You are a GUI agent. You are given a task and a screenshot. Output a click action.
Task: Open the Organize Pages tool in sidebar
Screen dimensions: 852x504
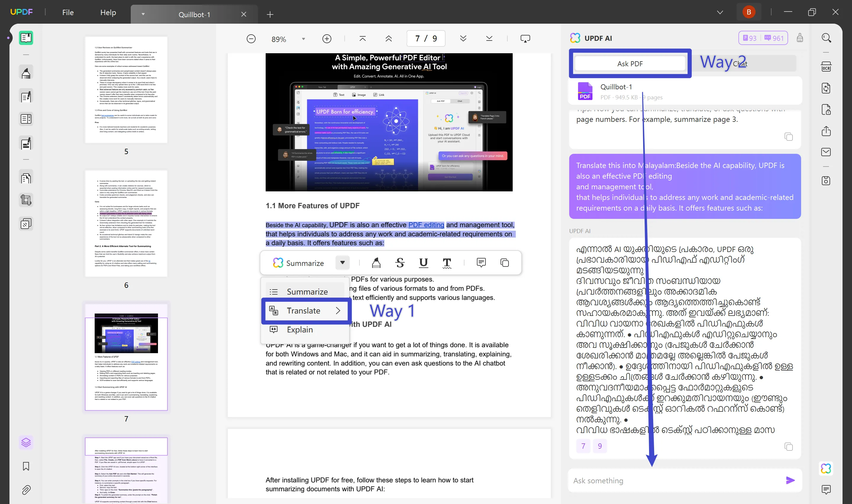(x=26, y=119)
